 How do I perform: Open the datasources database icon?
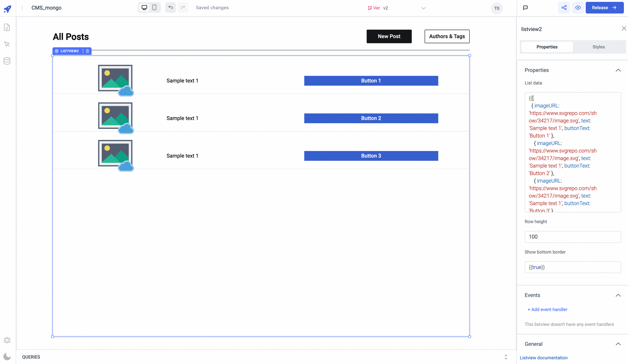tap(7, 61)
